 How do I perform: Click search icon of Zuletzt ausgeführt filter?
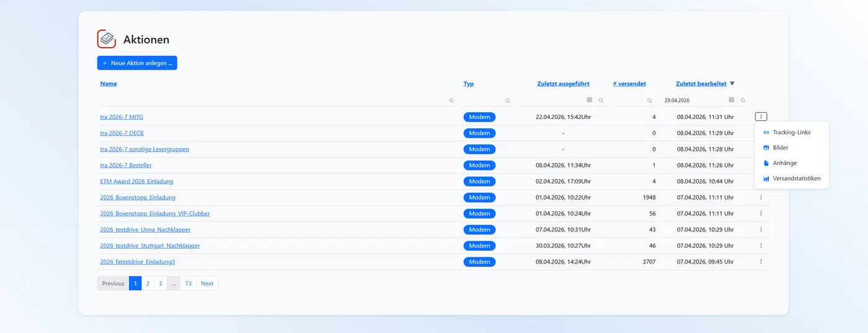click(x=601, y=100)
